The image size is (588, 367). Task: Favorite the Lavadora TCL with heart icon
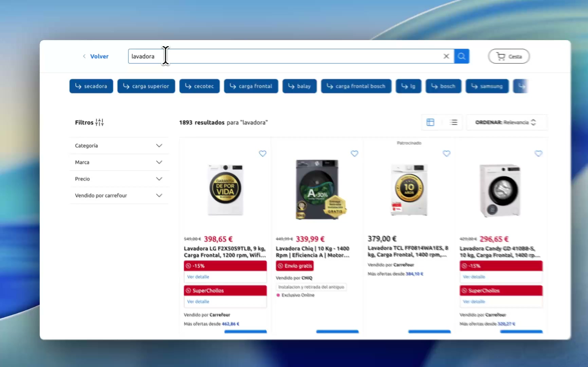pyautogui.click(x=446, y=154)
